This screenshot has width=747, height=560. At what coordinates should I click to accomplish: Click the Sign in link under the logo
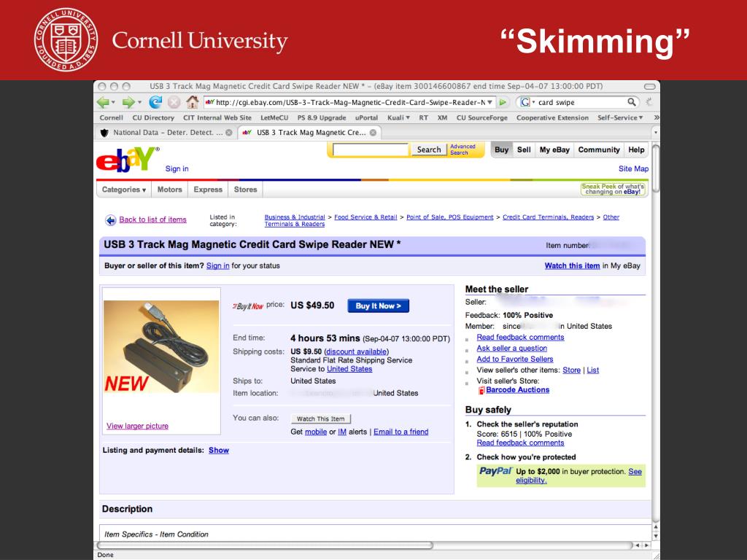coord(177,168)
